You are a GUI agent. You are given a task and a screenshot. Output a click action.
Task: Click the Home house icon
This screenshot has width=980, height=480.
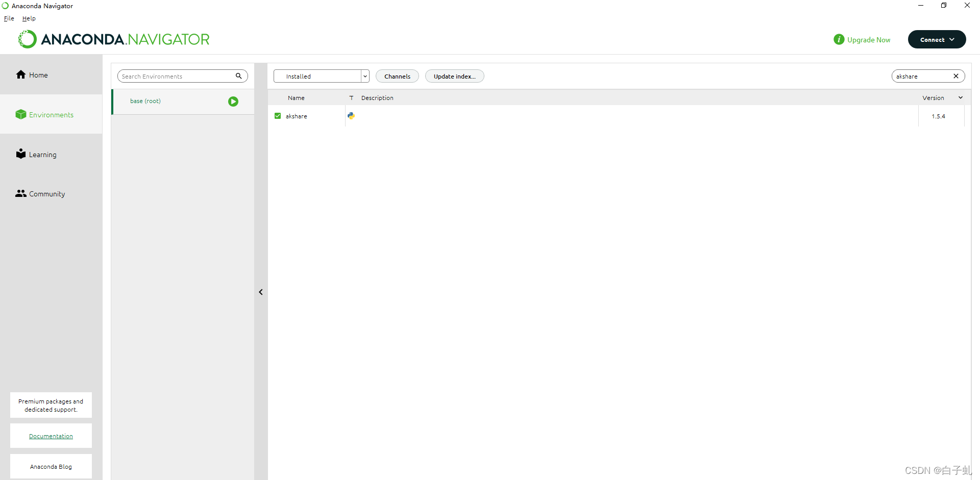click(21, 74)
